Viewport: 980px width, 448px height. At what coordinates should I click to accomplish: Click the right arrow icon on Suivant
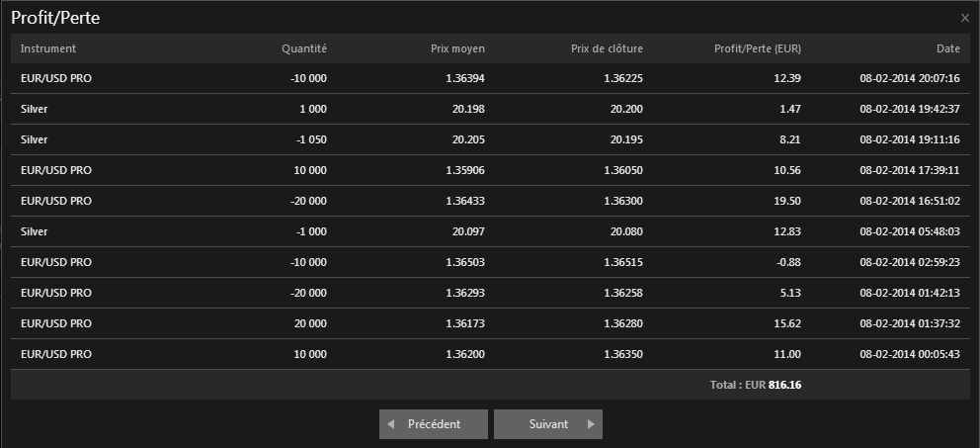591,423
